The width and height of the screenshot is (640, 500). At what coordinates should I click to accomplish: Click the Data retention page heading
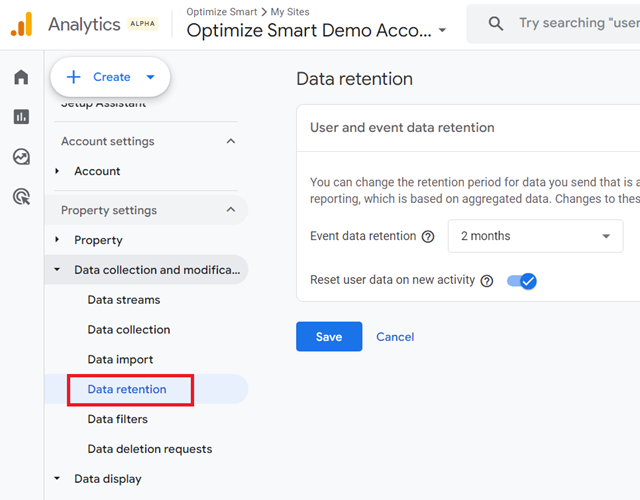[x=354, y=79]
